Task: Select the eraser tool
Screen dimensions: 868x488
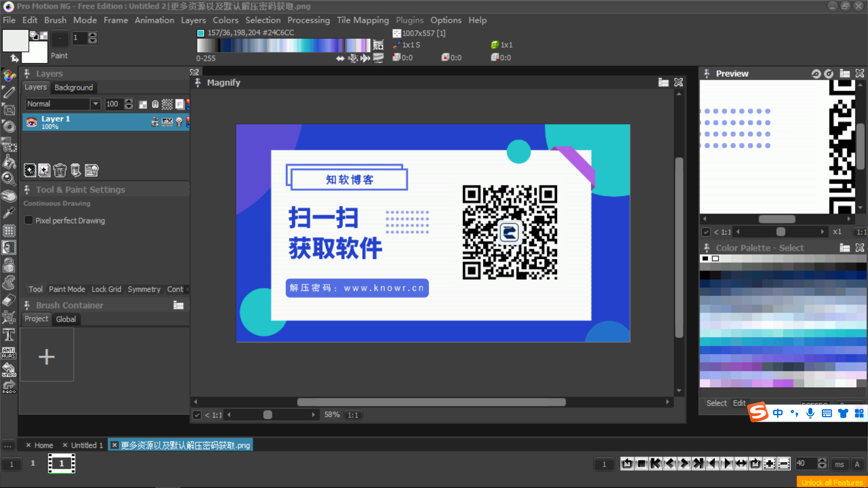Action: (x=9, y=300)
